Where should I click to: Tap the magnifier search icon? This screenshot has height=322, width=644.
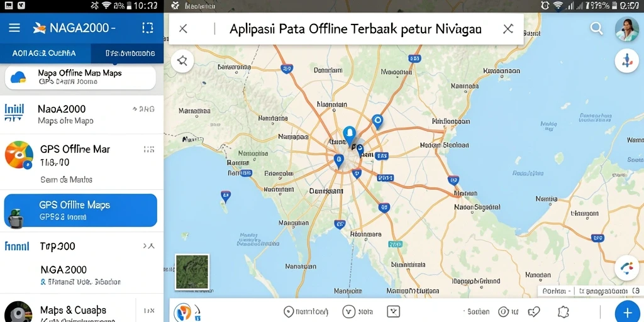[x=596, y=28]
